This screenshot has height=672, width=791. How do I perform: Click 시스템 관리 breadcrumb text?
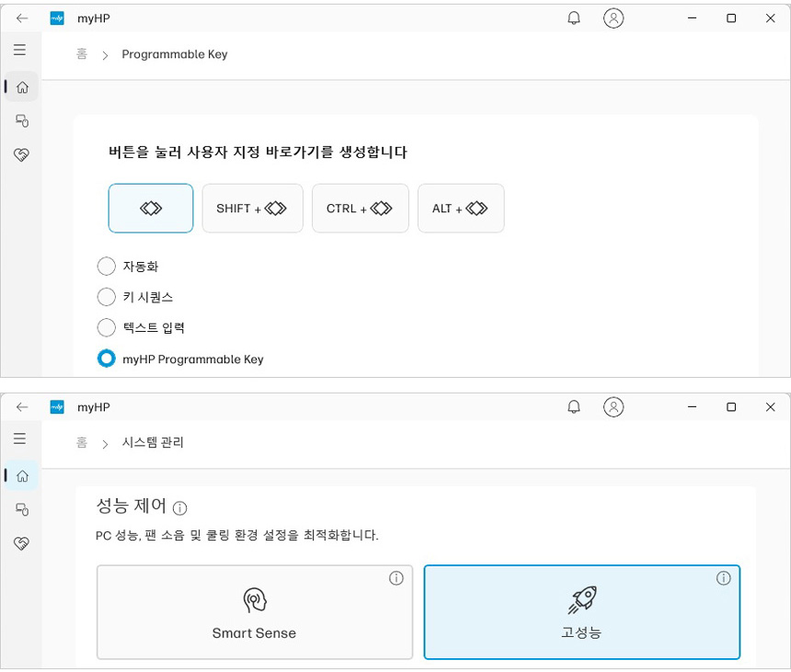click(153, 442)
